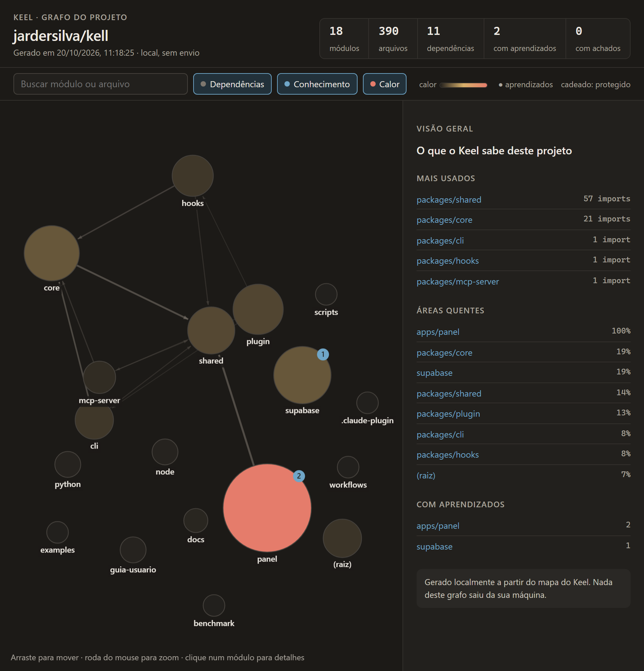This screenshot has height=671, width=644.
Task: Click the 390 arquivos stat
Action: 393,39
